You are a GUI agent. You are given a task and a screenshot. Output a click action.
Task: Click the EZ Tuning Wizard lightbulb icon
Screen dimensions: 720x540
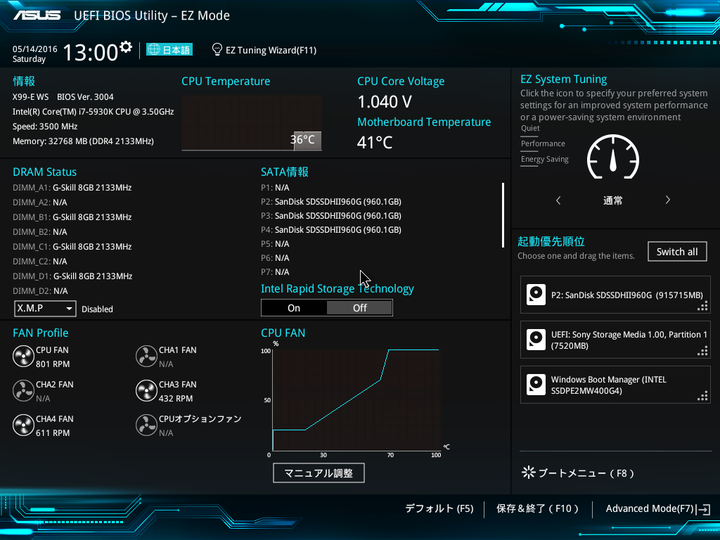click(217, 50)
